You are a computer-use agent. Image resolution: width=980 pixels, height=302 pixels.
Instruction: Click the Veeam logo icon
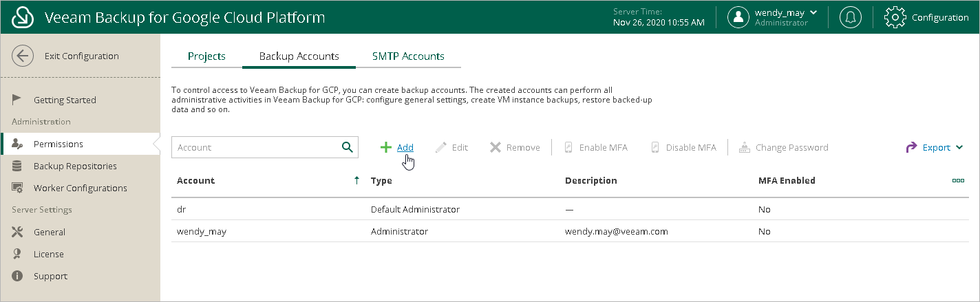(x=23, y=17)
